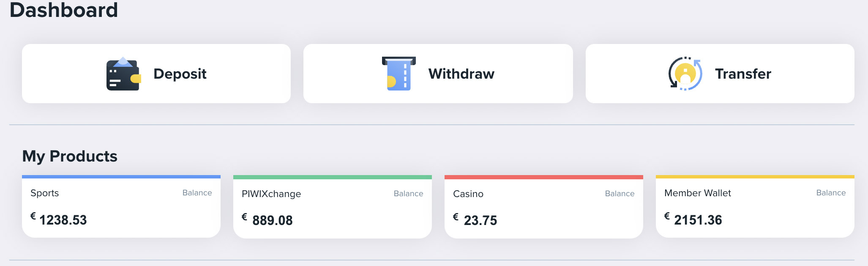868x266 pixels.
Task: Click the Transfer circular arrows icon
Action: click(685, 74)
